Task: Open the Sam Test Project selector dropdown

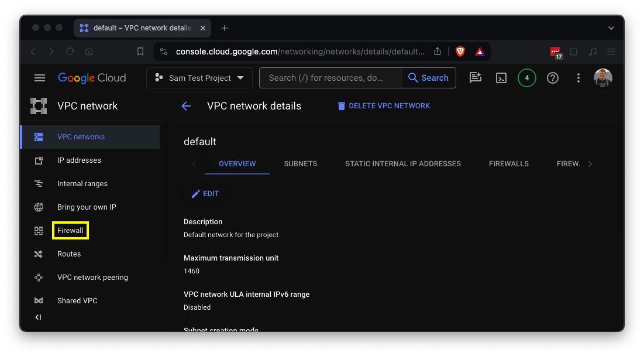Action: click(x=199, y=78)
